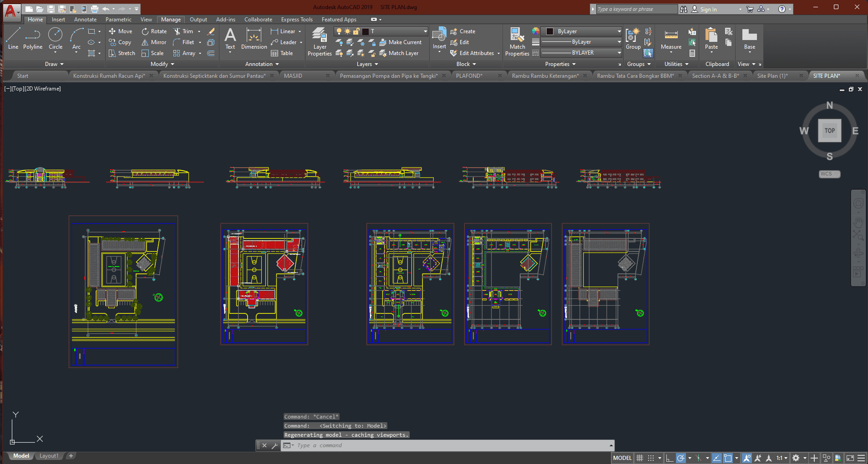
Task: Expand the Modify panel
Action: click(x=162, y=64)
